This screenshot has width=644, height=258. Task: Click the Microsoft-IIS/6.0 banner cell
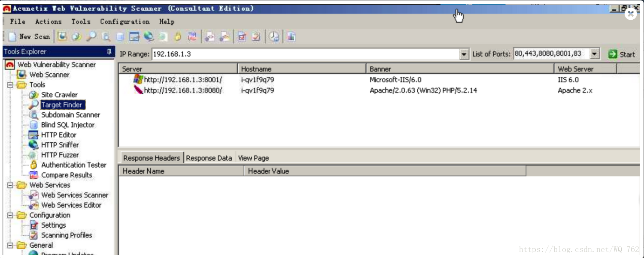(395, 80)
